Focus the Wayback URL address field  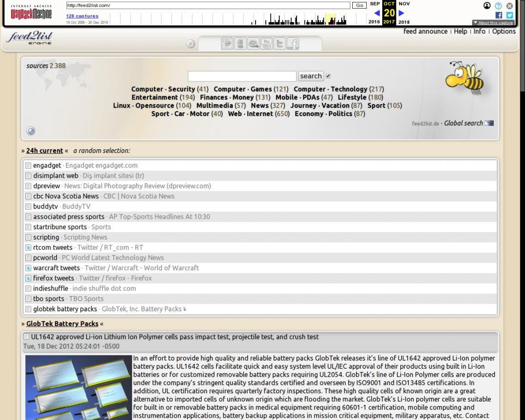(208, 6)
